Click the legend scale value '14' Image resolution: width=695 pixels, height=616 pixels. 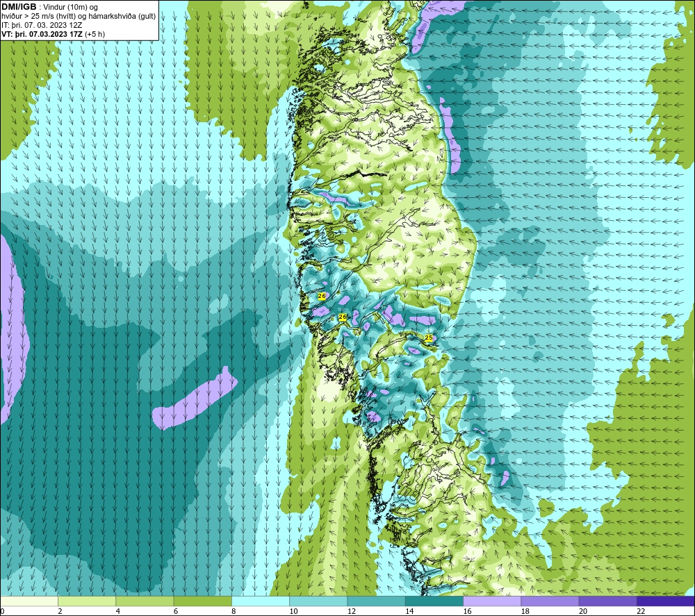tap(409, 611)
